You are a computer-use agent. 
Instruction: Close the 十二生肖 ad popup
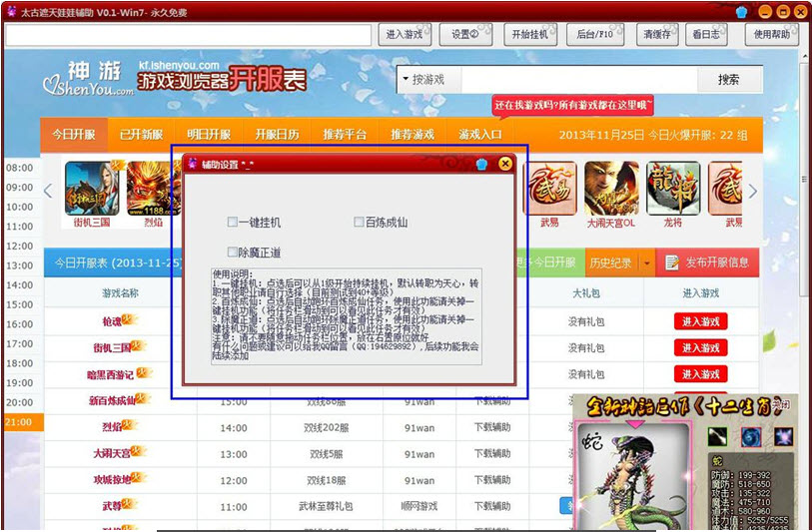point(782,405)
